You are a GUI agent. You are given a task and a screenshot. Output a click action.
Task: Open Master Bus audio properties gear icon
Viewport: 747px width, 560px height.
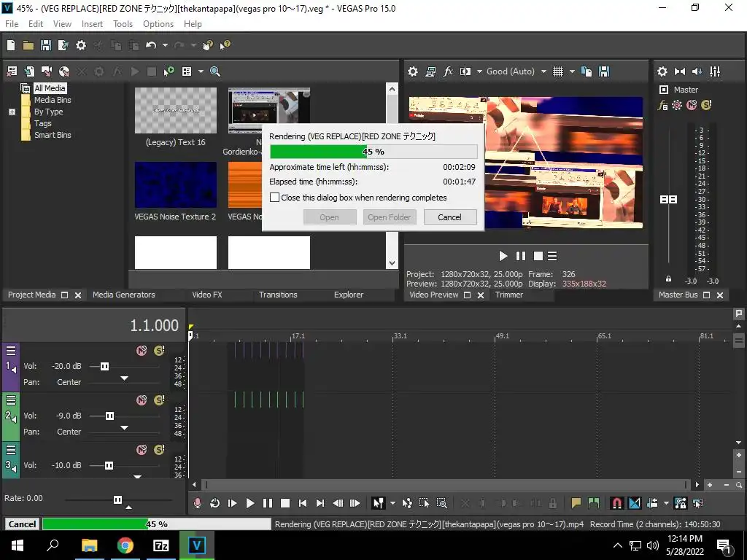pyautogui.click(x=662, y=71)
